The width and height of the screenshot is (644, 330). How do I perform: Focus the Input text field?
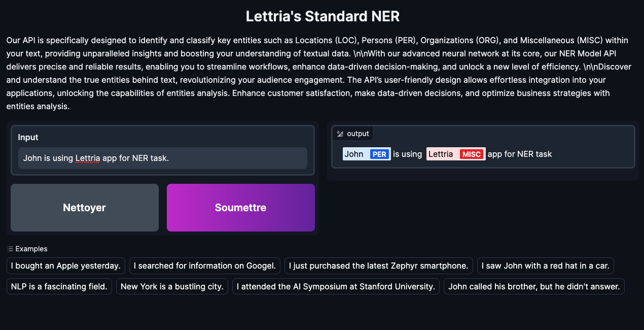[x=162, y=158]
